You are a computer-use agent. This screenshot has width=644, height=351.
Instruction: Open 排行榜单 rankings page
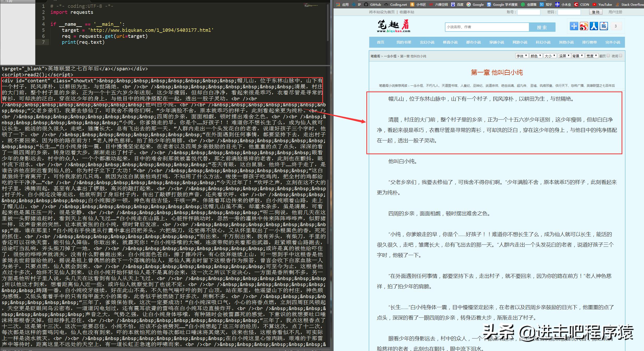pos(589,42)
